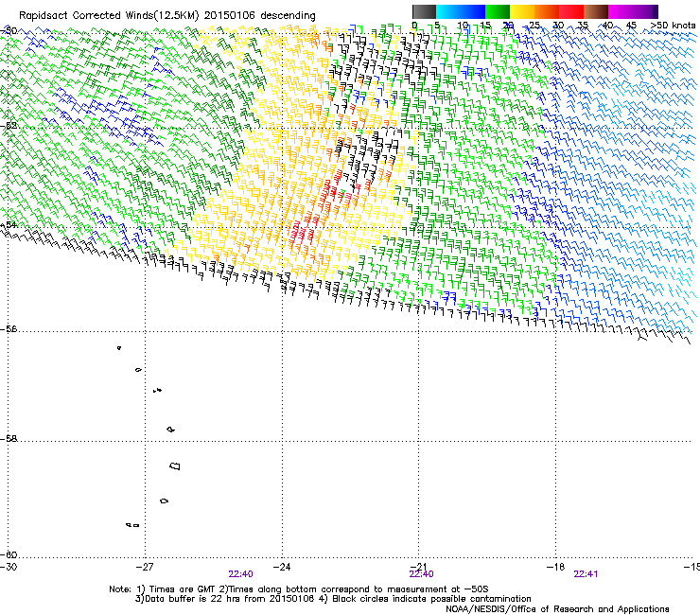Select the green 15-20 knots legend segment
The height and width of the screenshot is (615, 700).
498,11
